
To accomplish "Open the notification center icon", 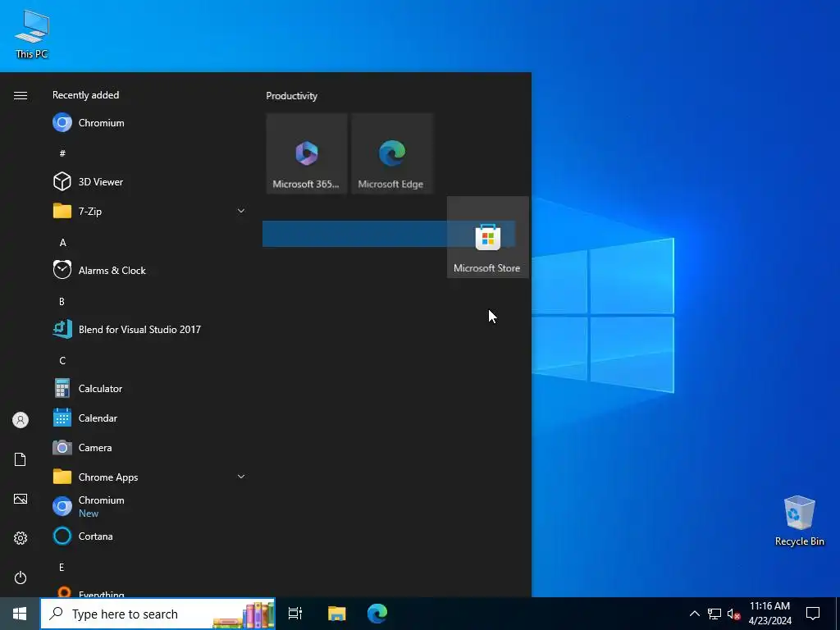I will point(813,614).
